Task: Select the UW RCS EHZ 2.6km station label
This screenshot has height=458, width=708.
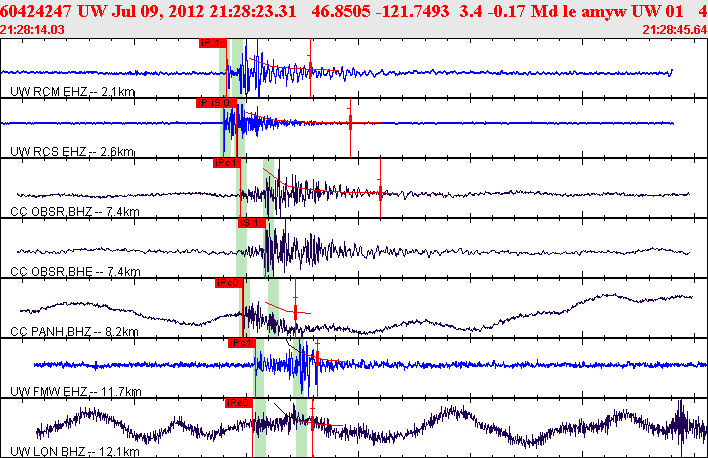Action: coord(72,152)
